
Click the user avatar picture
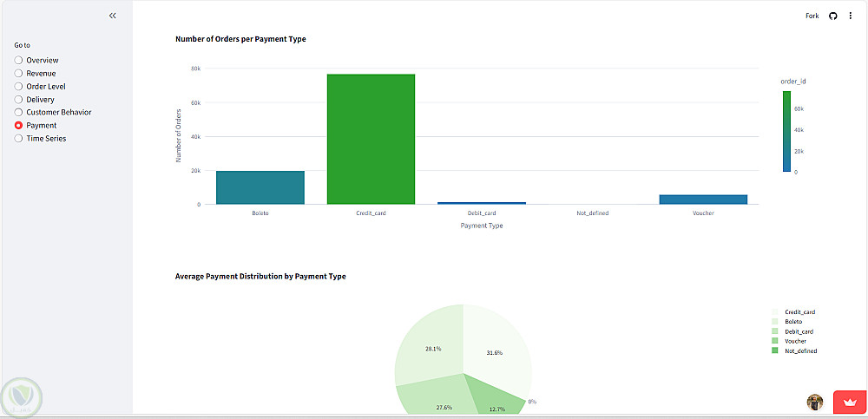pos(814,402)
